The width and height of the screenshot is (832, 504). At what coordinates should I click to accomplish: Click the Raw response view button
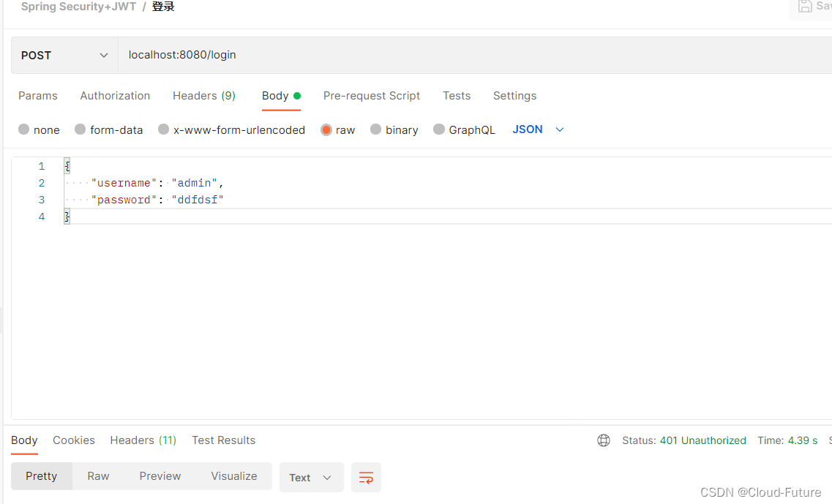point(98,476)
